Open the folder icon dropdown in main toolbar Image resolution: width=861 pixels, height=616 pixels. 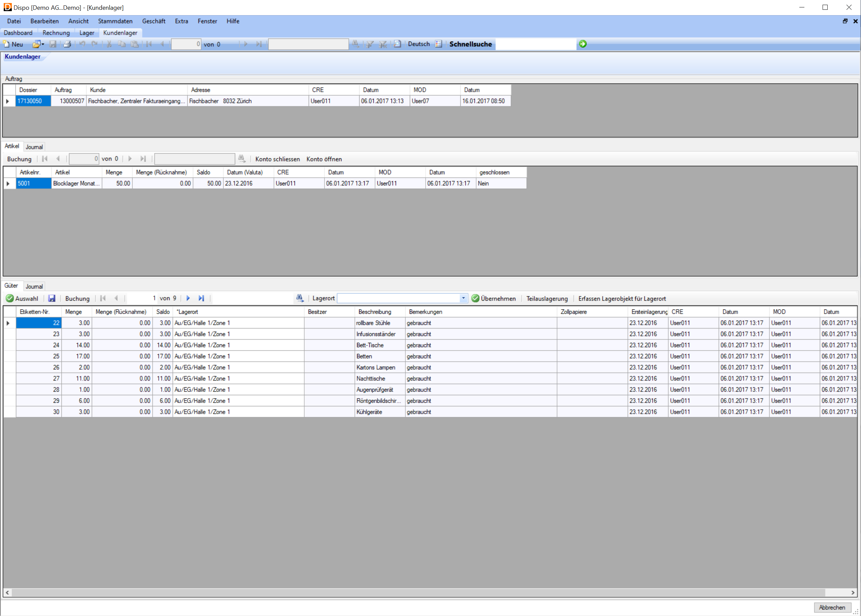coord(38,44)
